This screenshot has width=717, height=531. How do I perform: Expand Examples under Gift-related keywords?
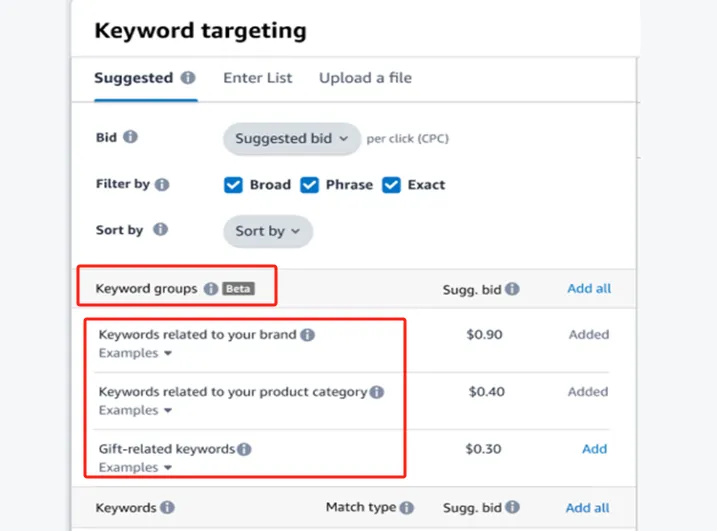click(x=135, y=467)
